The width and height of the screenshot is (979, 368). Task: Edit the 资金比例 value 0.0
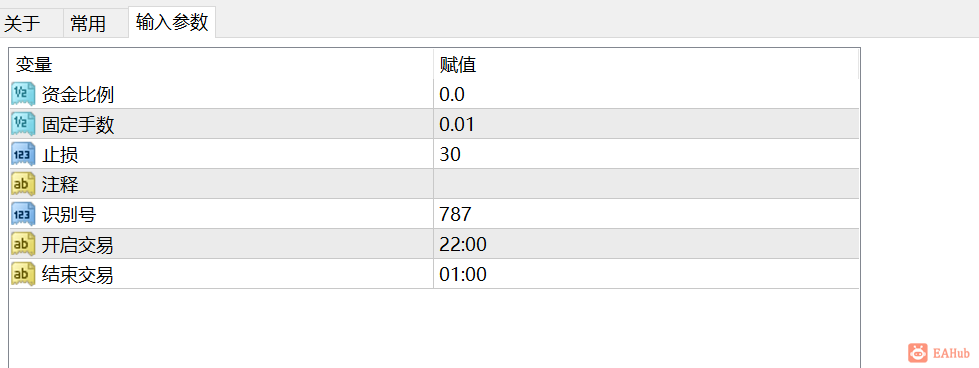pyautogui.click(x=646, y=94)
